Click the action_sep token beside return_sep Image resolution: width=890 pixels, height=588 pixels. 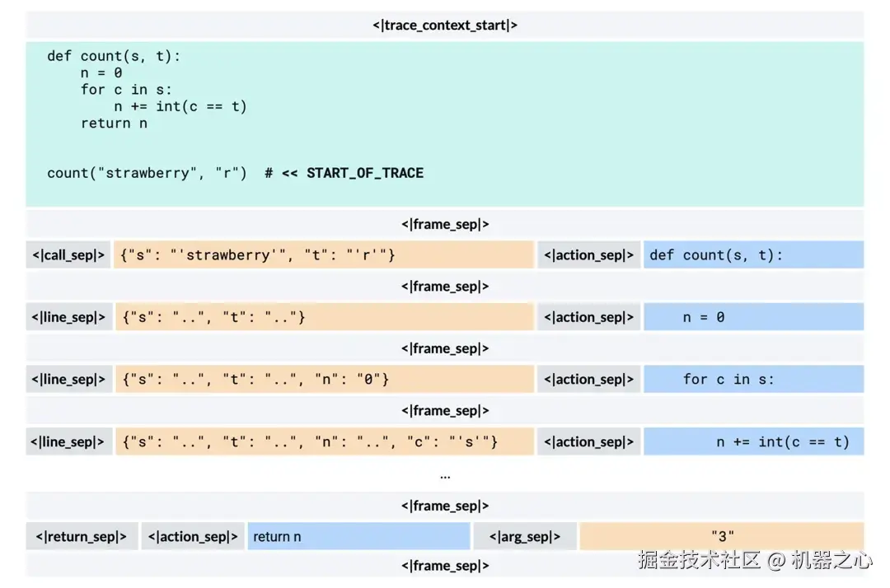pos(193,536)
